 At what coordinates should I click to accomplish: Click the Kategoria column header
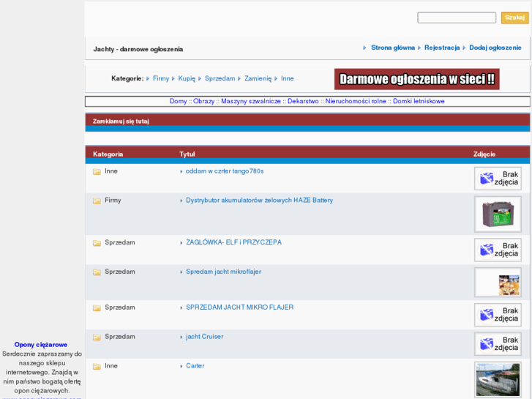108,154
